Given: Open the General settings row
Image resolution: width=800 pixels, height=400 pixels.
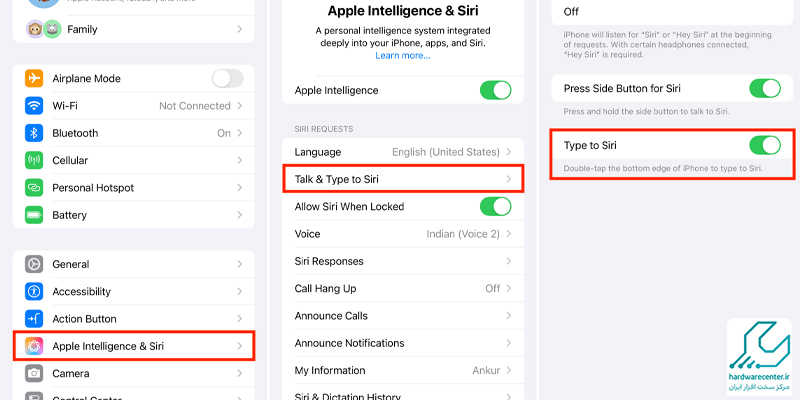Looking at the screenshot, I should click(134, 265).
